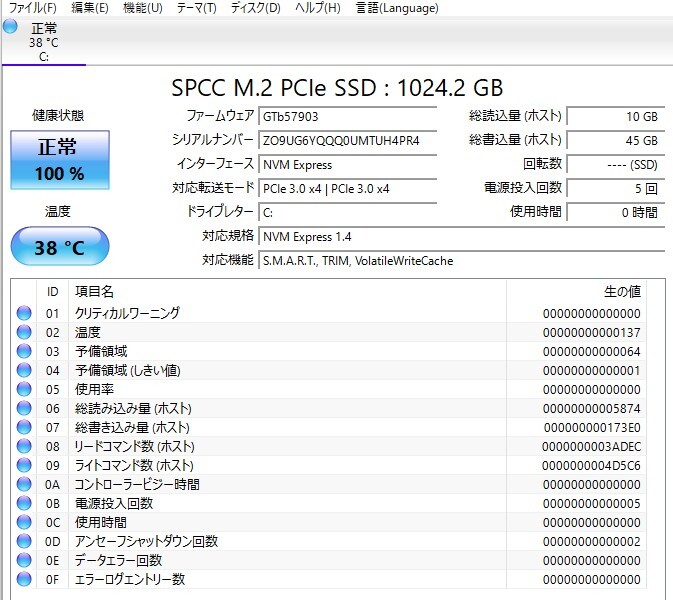
Task: Open the ファイル(F) menu
Action: 32,8
